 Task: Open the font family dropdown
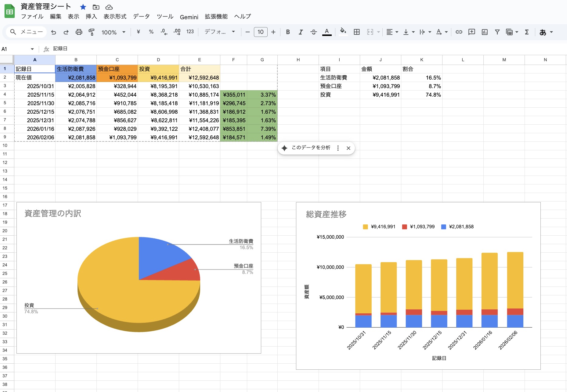click(x=220, y=32)
